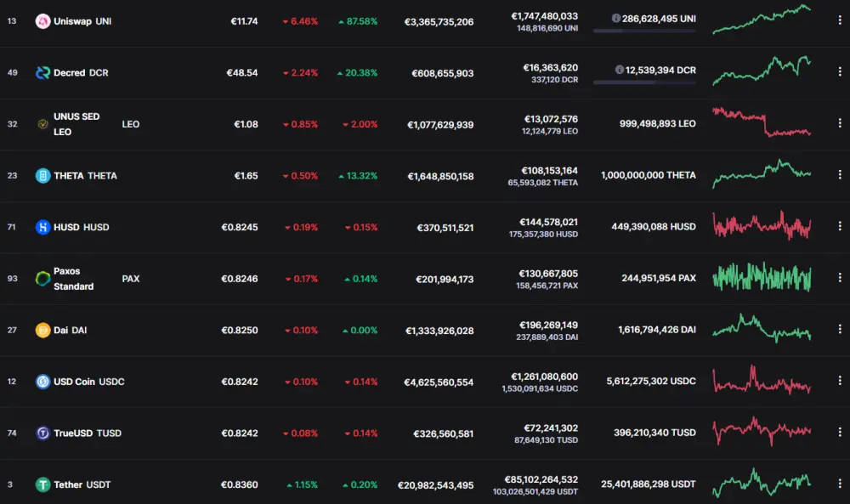Screen dimensions: 850x504
Task: Click the Dai coin logo icon
Action: [42, 330]
